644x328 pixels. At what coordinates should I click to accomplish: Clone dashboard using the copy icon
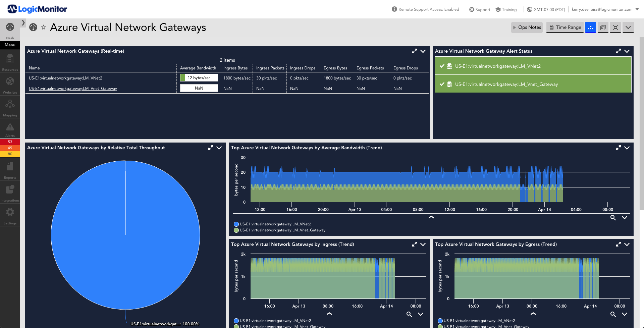603,28
